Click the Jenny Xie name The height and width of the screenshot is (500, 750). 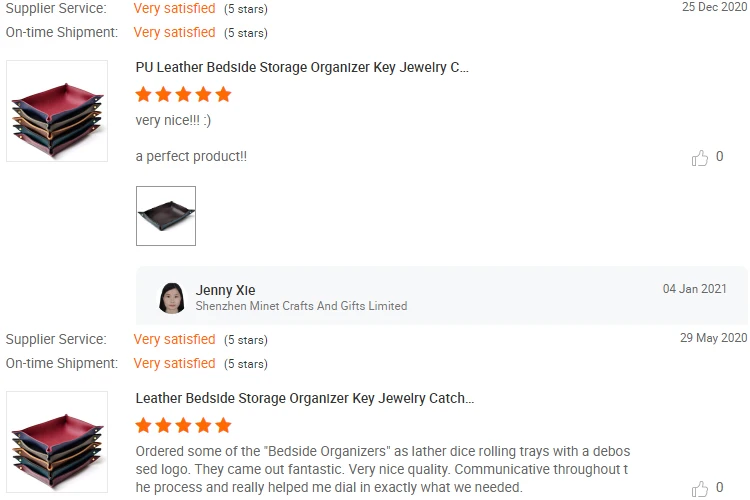(225, 291)
